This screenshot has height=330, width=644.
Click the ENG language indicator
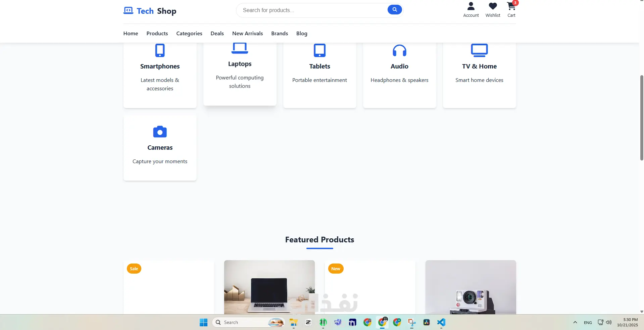point(588,322)
